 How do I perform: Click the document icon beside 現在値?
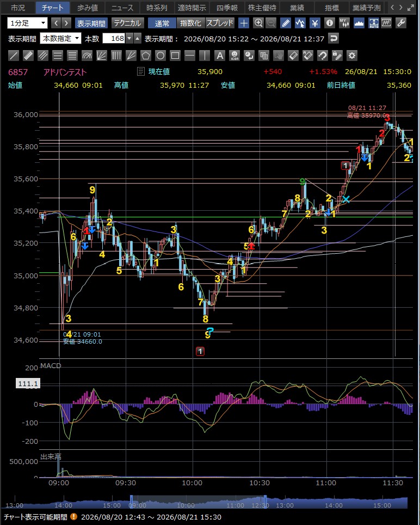[141, 71]
